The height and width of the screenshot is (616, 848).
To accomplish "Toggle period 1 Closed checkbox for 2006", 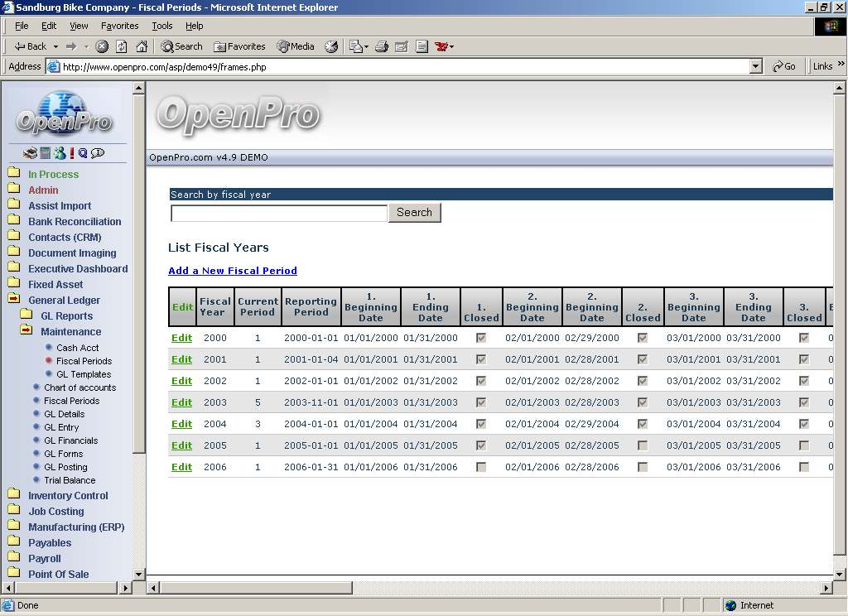I will [481, 467].
